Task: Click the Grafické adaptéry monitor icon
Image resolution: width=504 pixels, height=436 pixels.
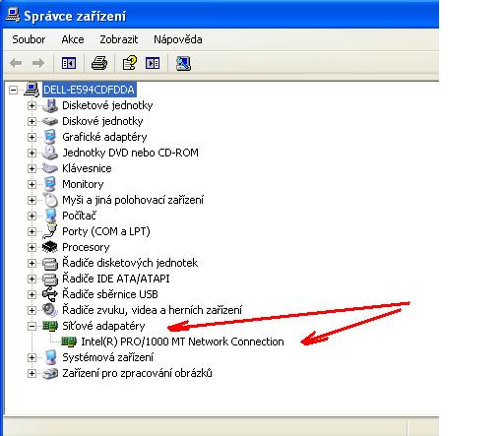Action: [50, 137]
